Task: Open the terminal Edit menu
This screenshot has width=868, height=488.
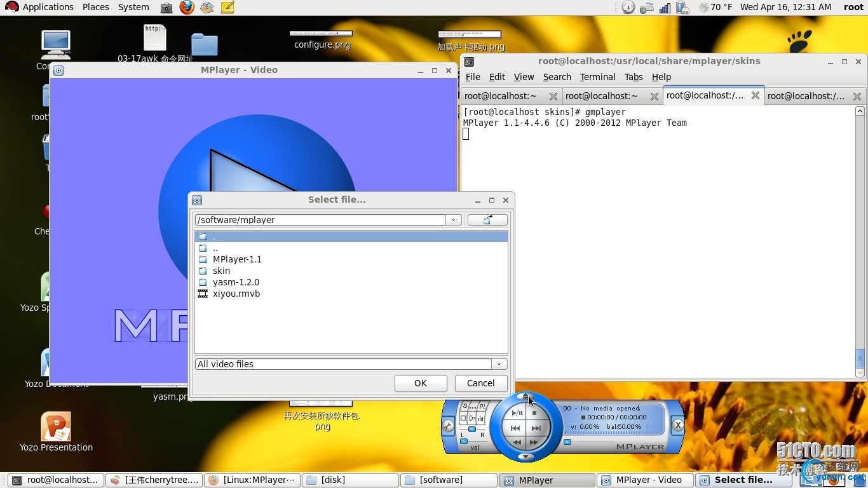Action: [497, 77]
